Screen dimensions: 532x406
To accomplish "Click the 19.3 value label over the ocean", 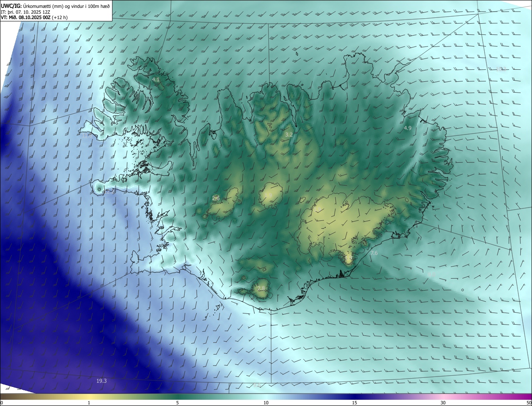I will point(101,381).
